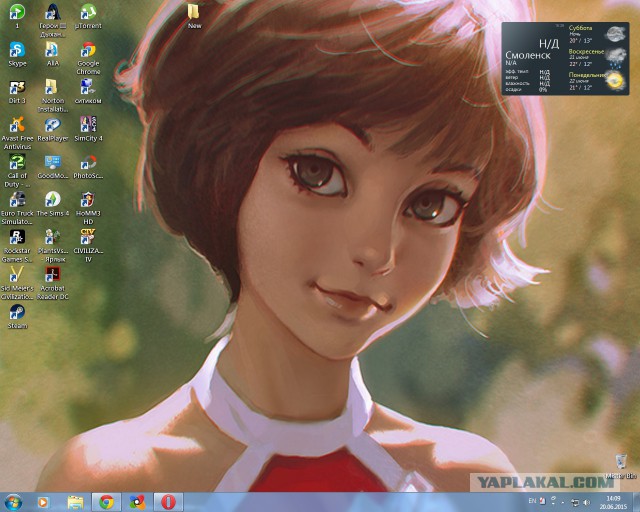Click the Понедельник forecast row
The image size is (640, 512).
tap(598, 81)
